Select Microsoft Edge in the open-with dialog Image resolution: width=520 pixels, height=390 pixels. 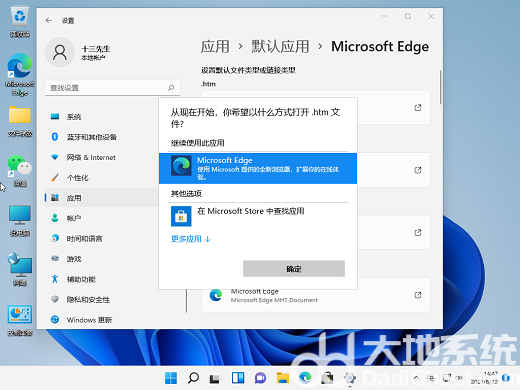tap(258, 168)
